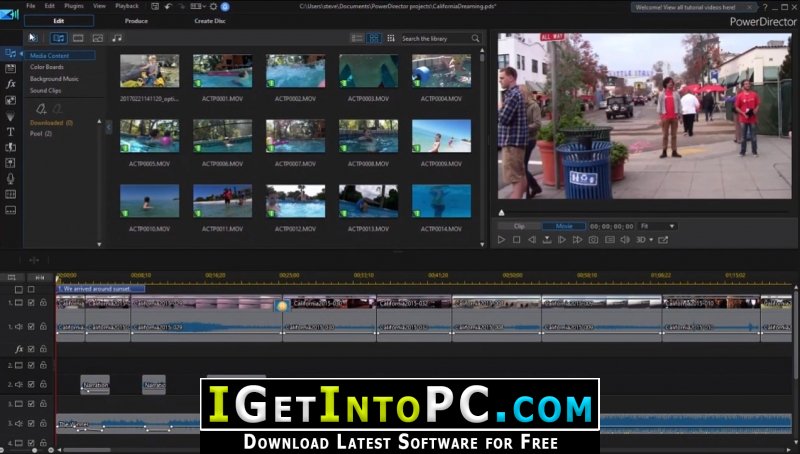
Task: Click media library scroll down arrow
Action: 482,244
